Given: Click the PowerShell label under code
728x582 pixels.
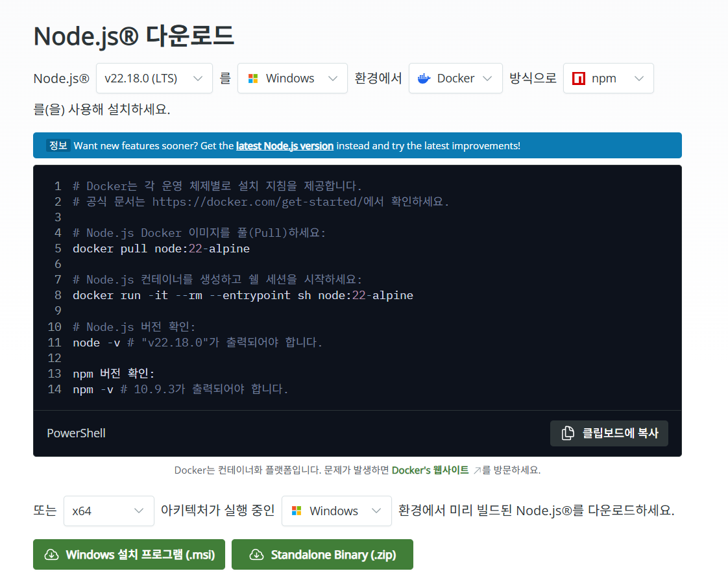Looking at the screenshot, I should tap(76, 433).
